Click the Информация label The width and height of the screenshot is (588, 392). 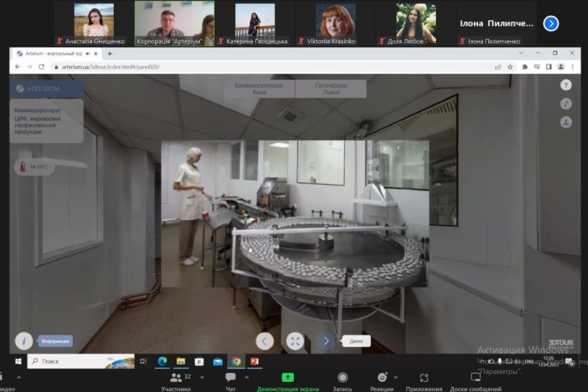tap(56, 341)
